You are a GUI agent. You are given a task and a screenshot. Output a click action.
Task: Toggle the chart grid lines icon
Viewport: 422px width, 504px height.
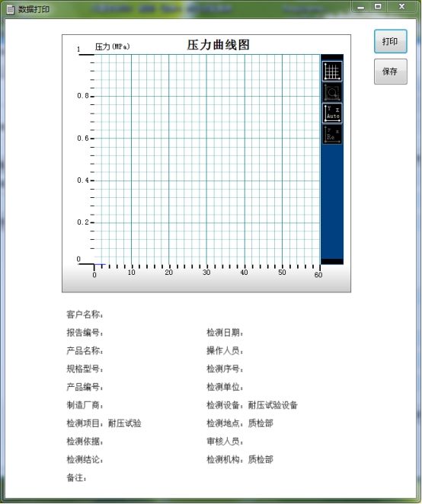click(x=332, y=72)
